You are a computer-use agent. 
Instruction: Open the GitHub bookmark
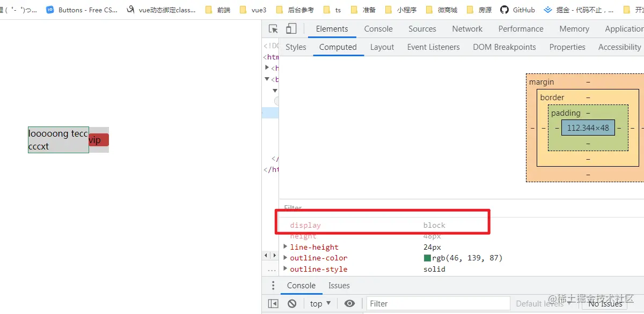pyautogui.click(x=517, y=10)
